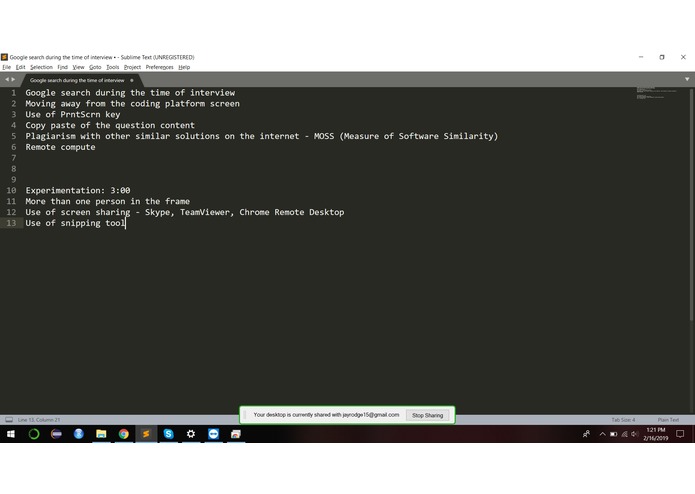The height and width of the screenshot is (494, 695).
Task: Open the Windows Start menu
Action: point(11,434)
